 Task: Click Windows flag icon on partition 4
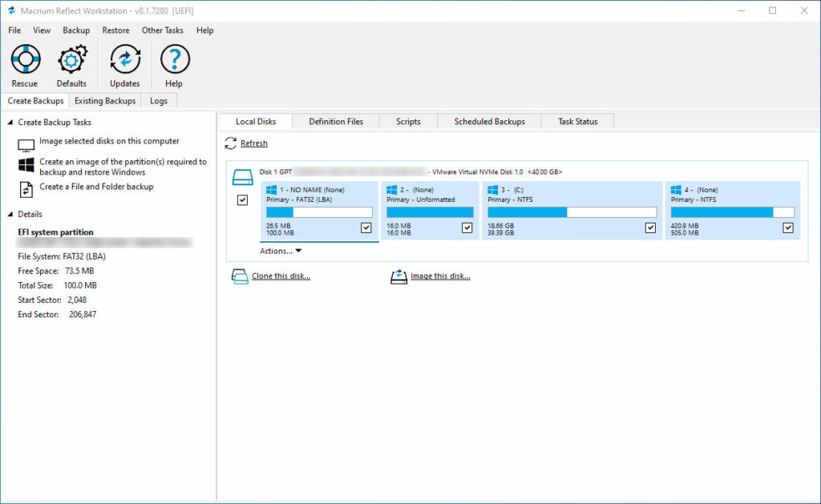click(x=676, y=190)
